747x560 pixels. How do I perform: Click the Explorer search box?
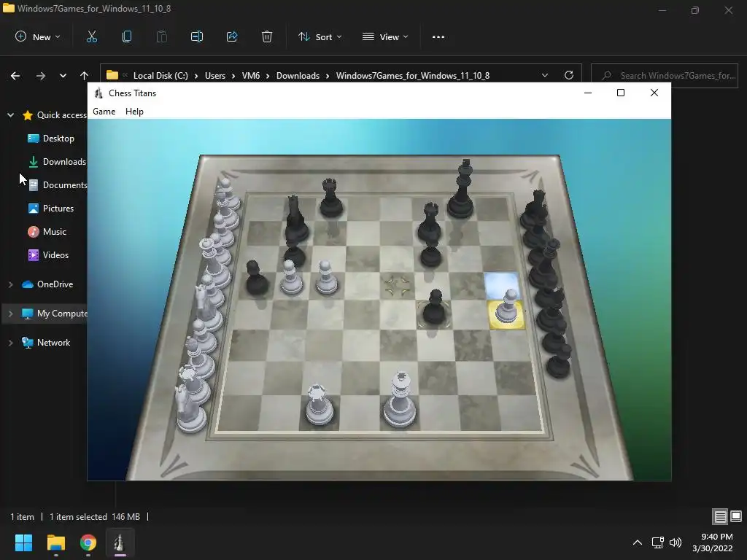664,75
